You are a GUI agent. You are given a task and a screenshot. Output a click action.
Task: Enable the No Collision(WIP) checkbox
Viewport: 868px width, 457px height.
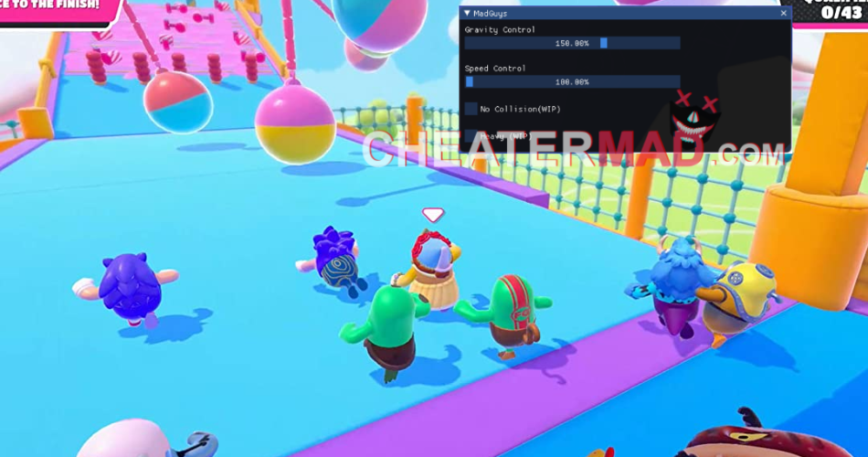pos(471,109)
